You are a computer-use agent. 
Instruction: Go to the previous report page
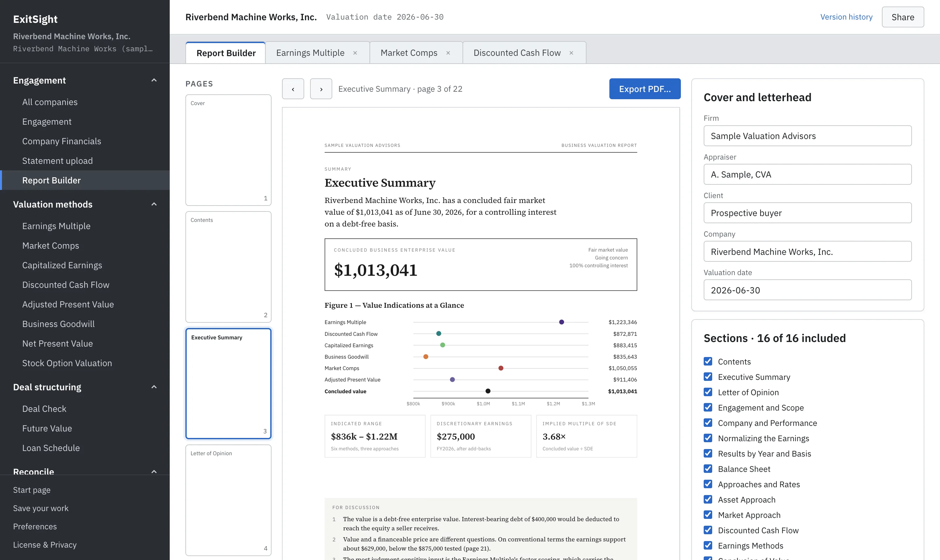(293, 89)
